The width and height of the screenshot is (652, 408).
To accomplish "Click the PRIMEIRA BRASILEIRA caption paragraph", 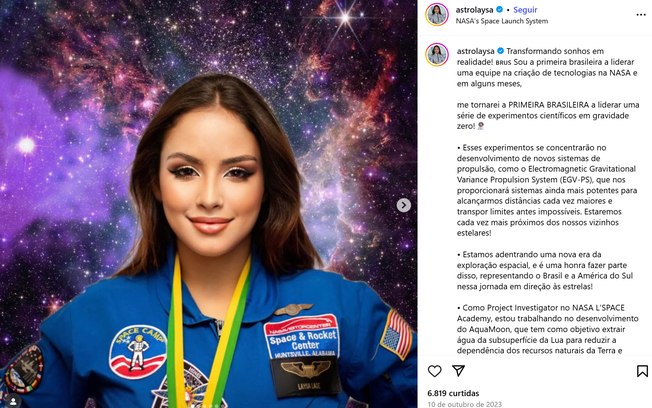I will coord(548,115).
